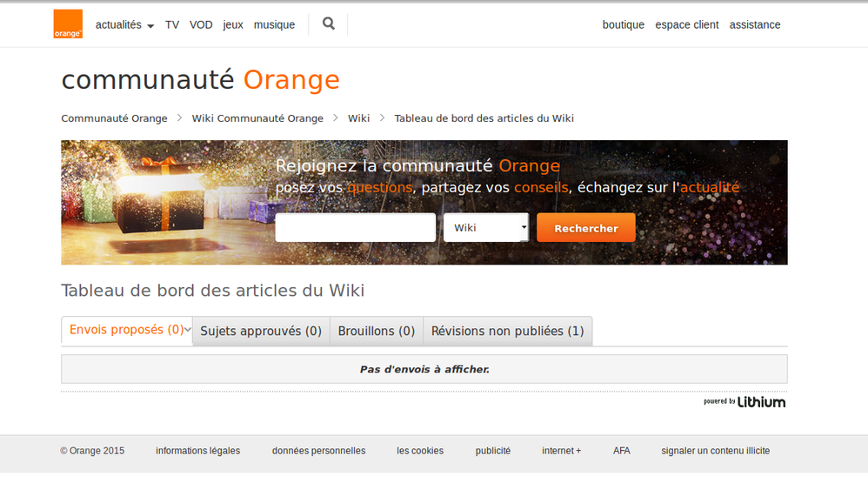Click the actualité link in banner
The width and height of the screenshot is (868, 490).
[x=710, y=188]
